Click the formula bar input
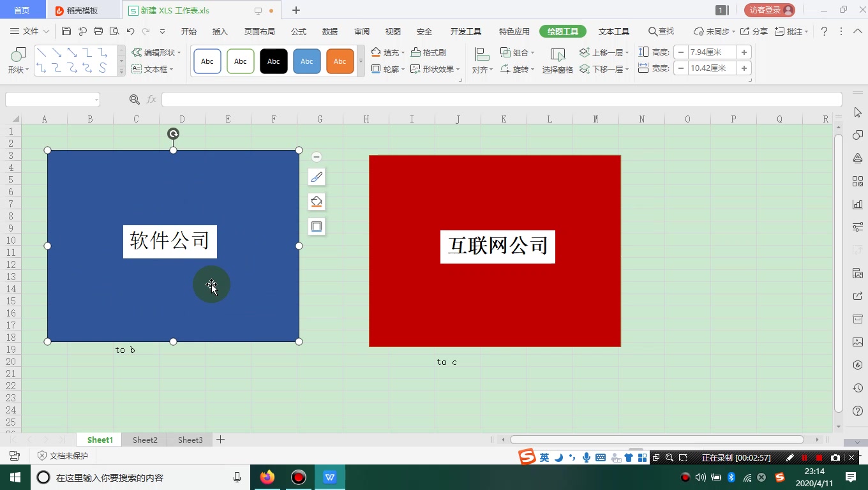This screenshot has height=490, width=868. (502, 100)
